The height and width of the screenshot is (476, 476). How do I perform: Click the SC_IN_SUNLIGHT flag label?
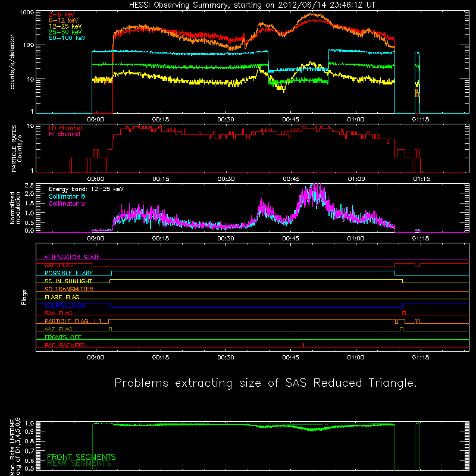[x=68, y=281]
